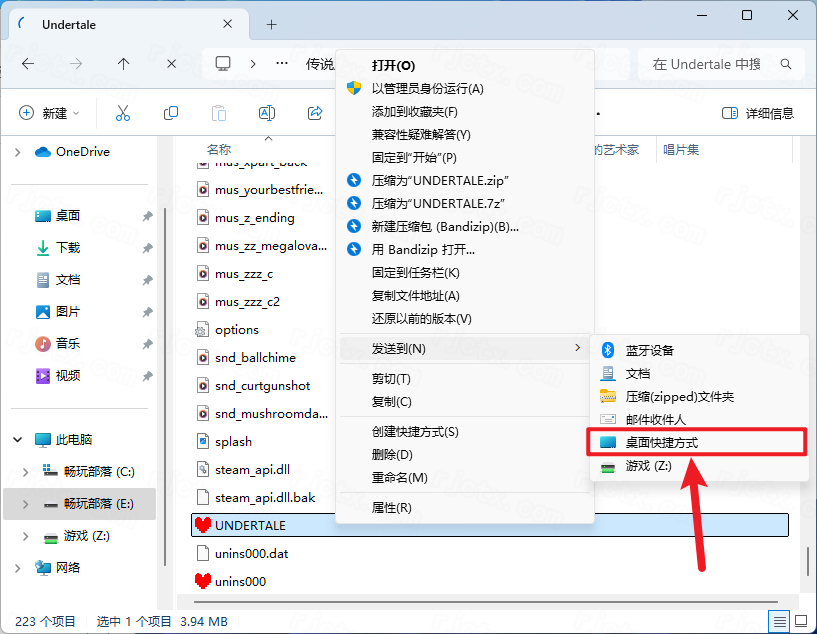Expand the 畅玩部落 (C:) drive
The height and width of the screenshot is (634, 817).
coord(26,472)
